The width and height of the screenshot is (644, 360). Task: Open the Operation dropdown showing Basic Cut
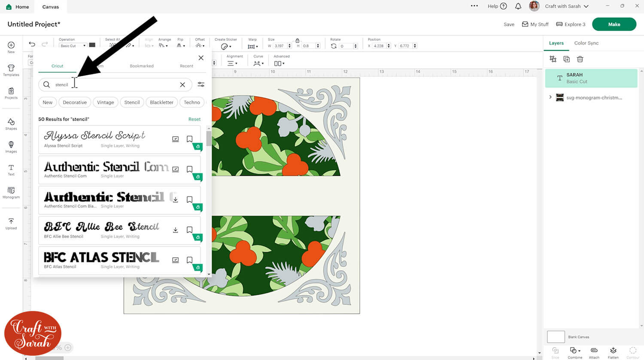tap(72, 46)
